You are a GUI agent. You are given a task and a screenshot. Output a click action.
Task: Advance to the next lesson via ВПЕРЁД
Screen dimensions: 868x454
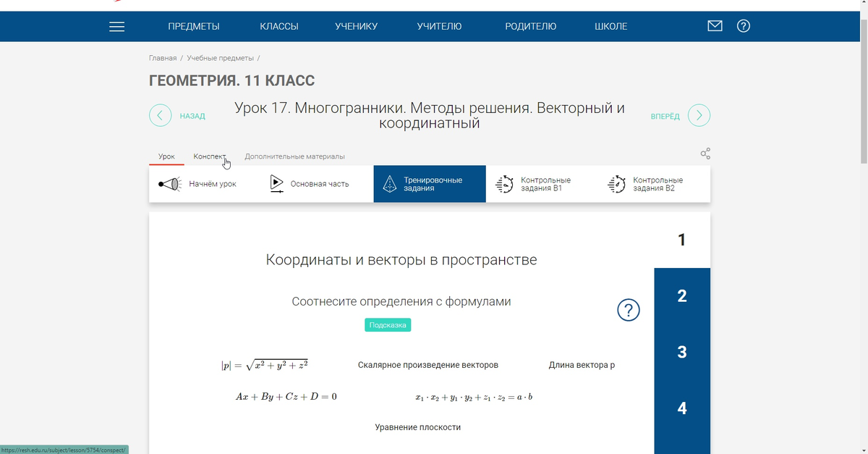pyautogui.click(x=697, y=115)
